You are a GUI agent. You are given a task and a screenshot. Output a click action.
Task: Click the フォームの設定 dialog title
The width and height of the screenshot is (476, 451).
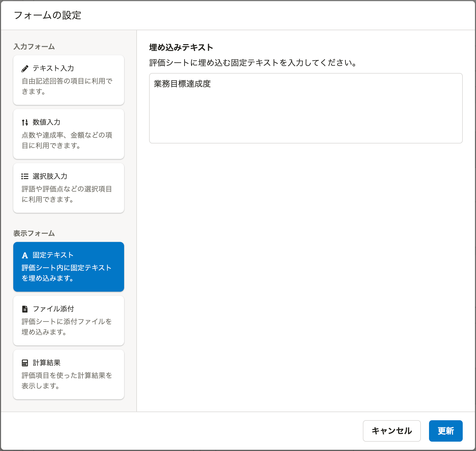pyautogui.click(x=47, y=15)
